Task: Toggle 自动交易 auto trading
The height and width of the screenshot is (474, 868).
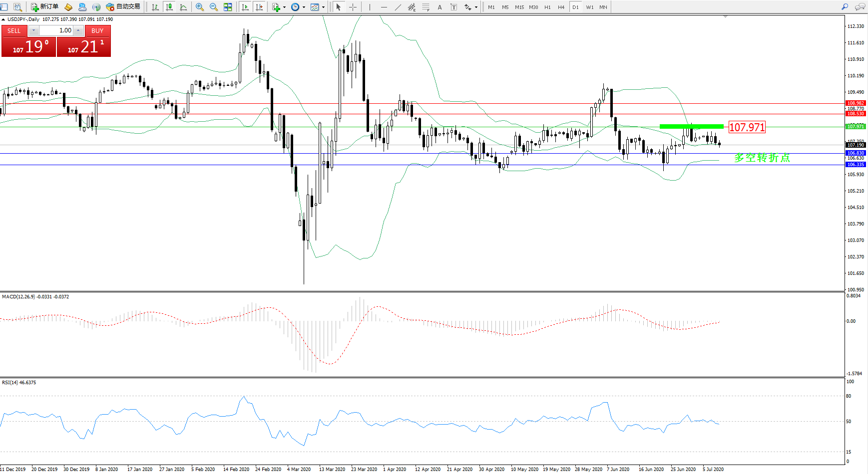Action: 123,7
